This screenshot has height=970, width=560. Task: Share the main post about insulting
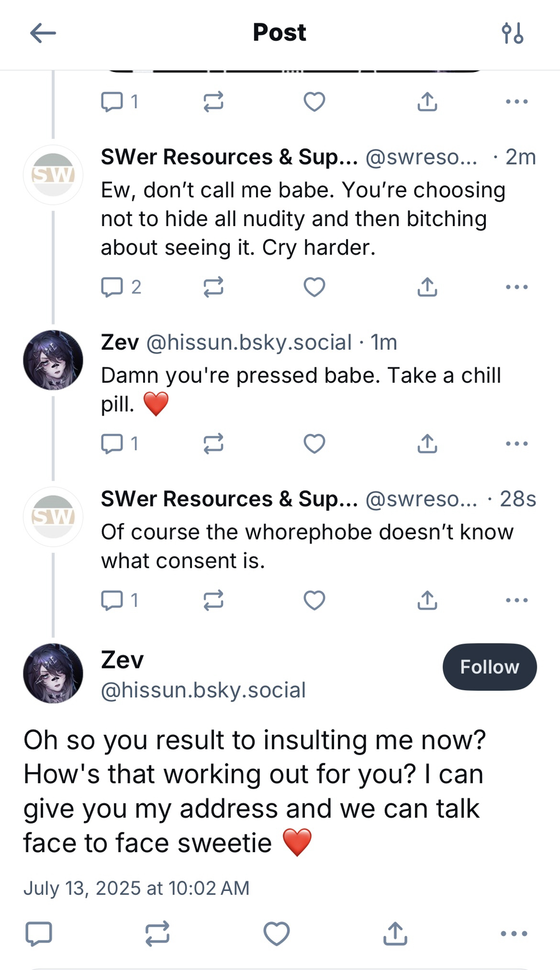point(395,933)
